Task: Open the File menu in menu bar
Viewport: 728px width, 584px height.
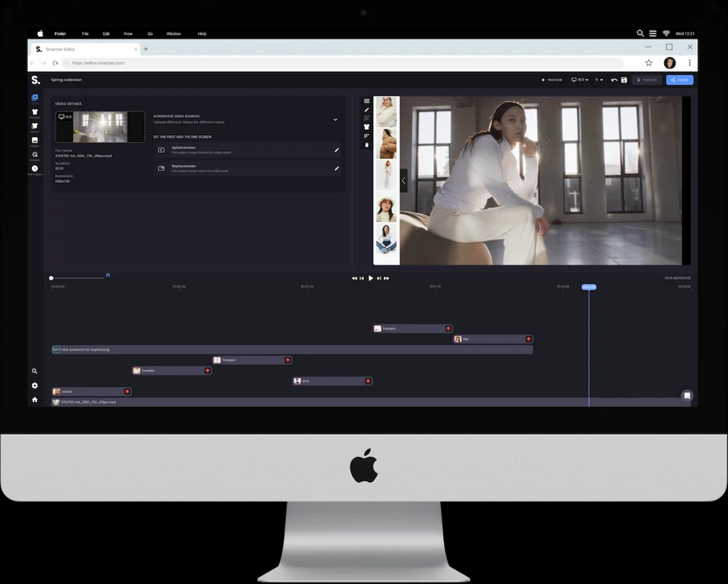Action: pos(85,34)
